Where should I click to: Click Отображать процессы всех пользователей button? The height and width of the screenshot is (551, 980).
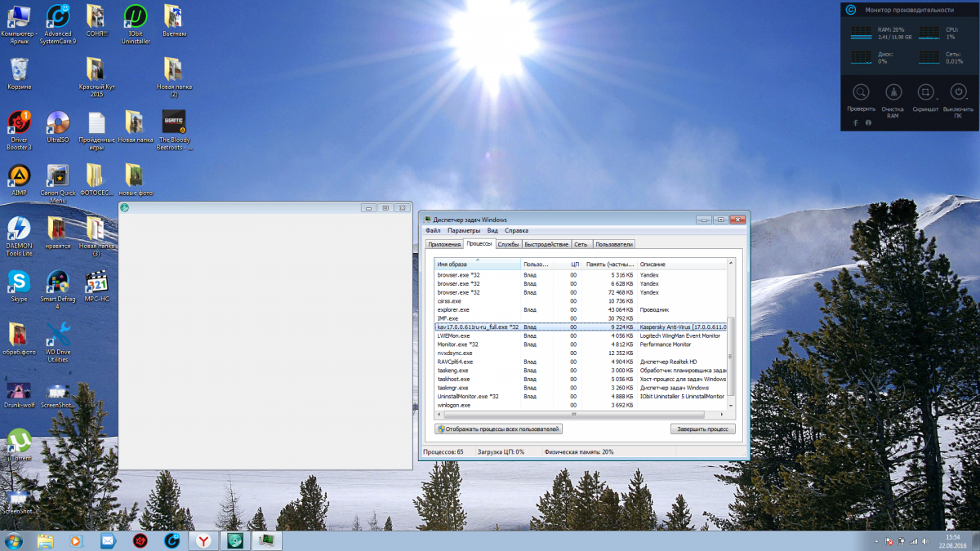pyautogui.click(x=499, y=429)
